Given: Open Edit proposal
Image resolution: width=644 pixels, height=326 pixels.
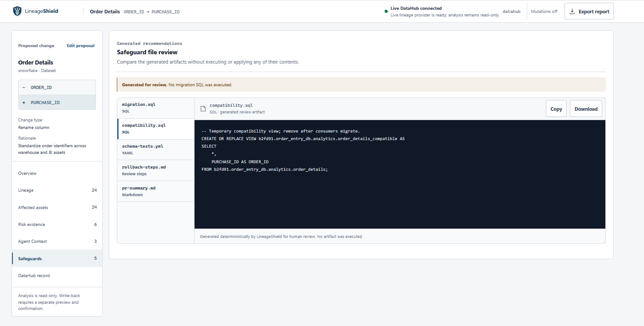Looking at the screenshot, I should [80, 45].
